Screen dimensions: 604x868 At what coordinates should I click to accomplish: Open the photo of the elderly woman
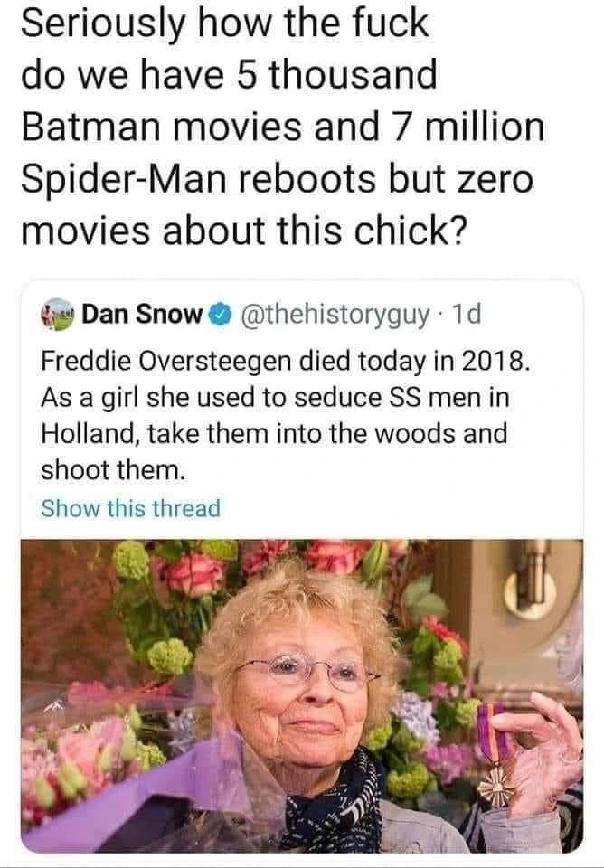pos(302,696)
